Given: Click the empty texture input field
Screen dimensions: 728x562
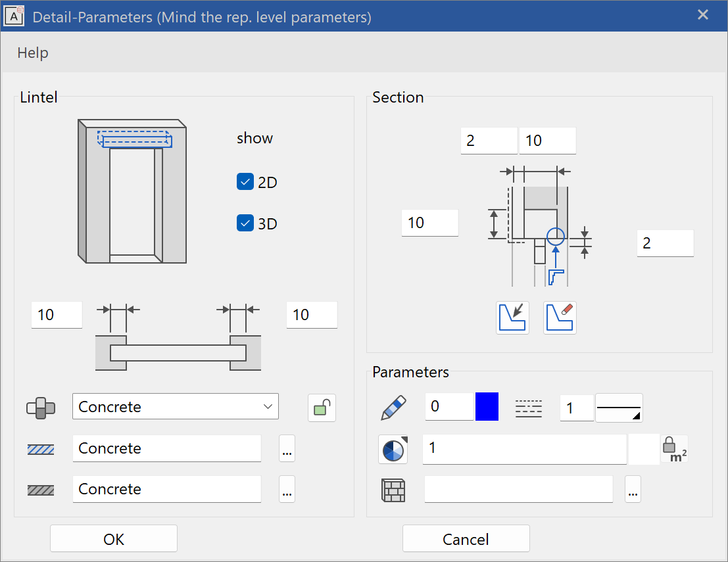Looking at the screenshot, I should [x=519, y=489].
